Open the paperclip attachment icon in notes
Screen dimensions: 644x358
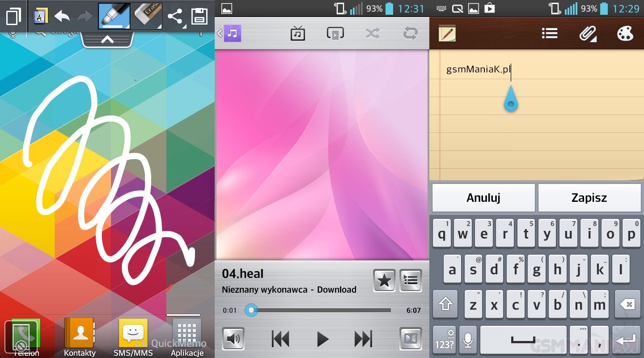[x=588, y=34]
